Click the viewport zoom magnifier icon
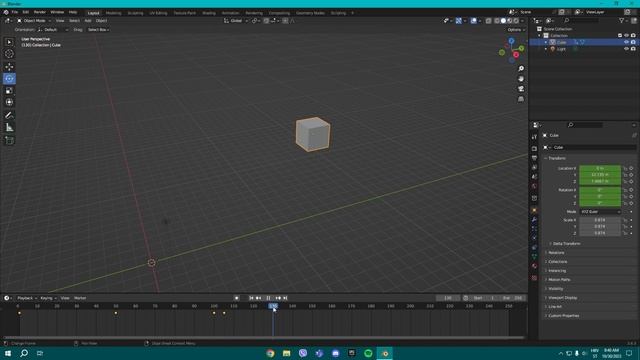This screenshot has width=640, height=360. click(x=521, y=69)
